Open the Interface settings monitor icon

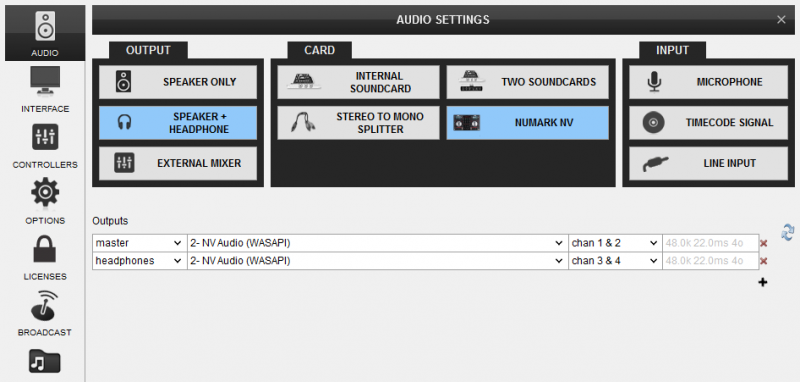pos(45,80)
